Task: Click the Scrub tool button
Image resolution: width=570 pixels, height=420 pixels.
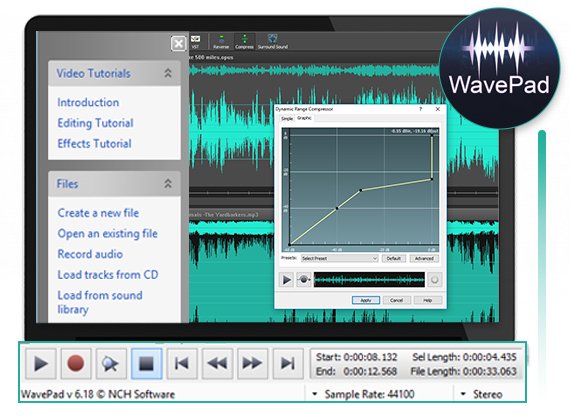Action: point(111,363)
